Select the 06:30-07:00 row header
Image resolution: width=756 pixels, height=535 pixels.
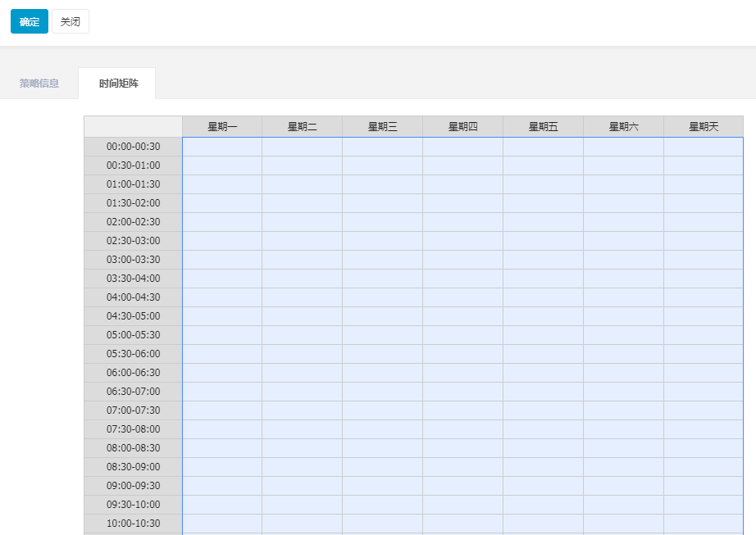134,392
